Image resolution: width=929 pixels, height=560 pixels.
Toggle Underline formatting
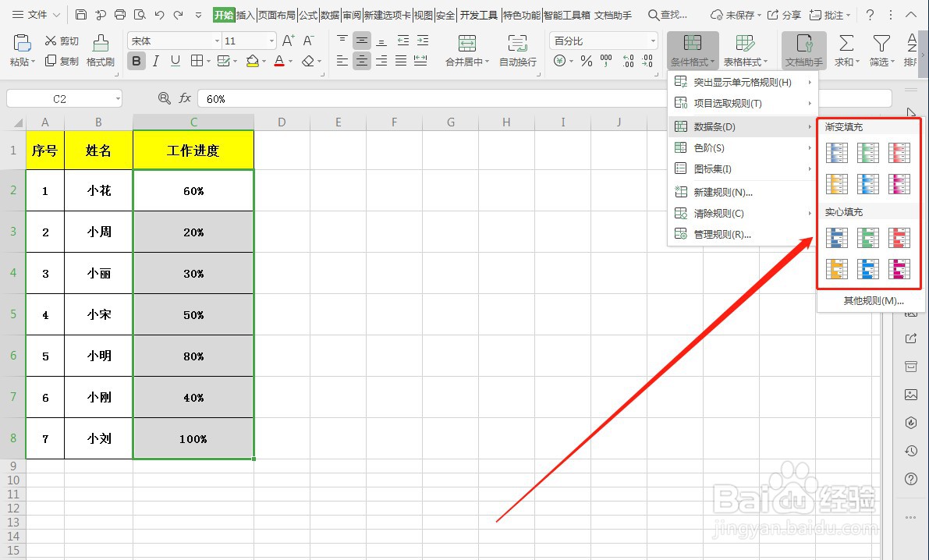click(x=176, y=61)
